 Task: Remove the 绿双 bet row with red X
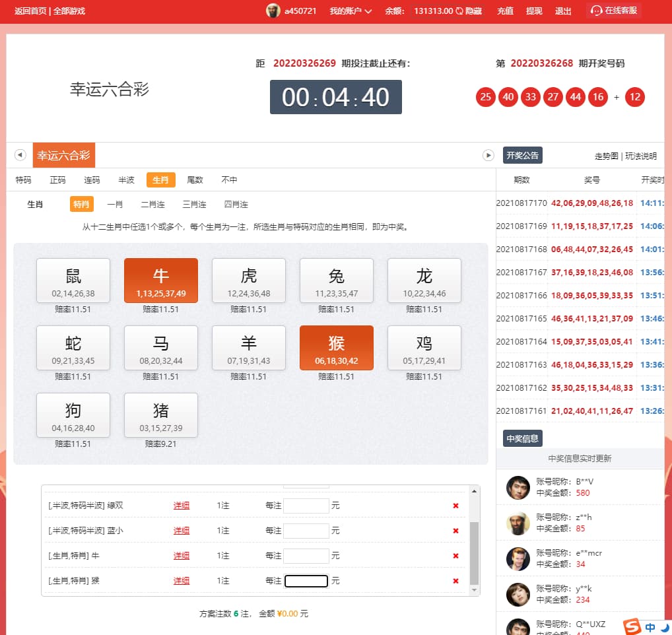point(455,506)
